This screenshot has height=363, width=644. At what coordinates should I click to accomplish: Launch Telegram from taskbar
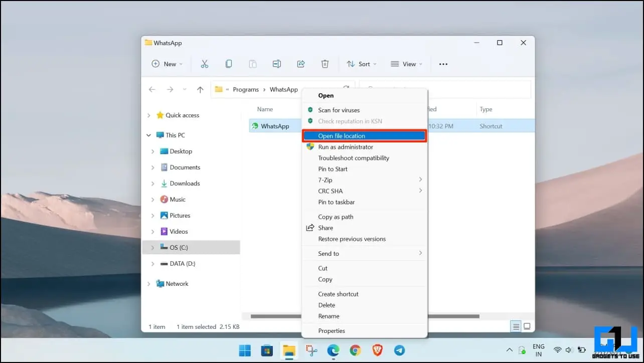(x=399, y=350)
